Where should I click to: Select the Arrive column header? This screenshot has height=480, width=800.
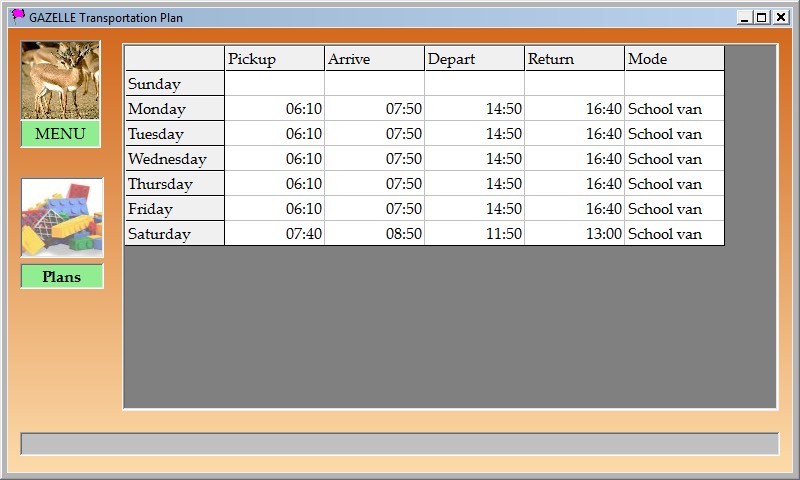click(x=374, y=59)
